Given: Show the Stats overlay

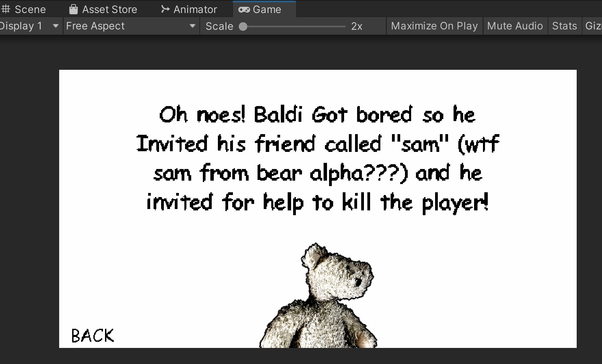Looking at the screenshot, I should (x=564, y=26).
